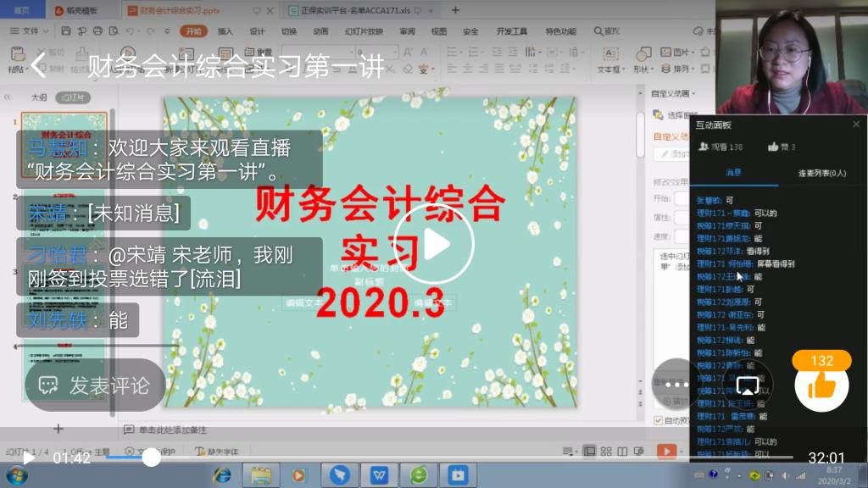
Task: Open the WPS icon in the taskbar
Action: pyautogui.click(x=379, y=475)
